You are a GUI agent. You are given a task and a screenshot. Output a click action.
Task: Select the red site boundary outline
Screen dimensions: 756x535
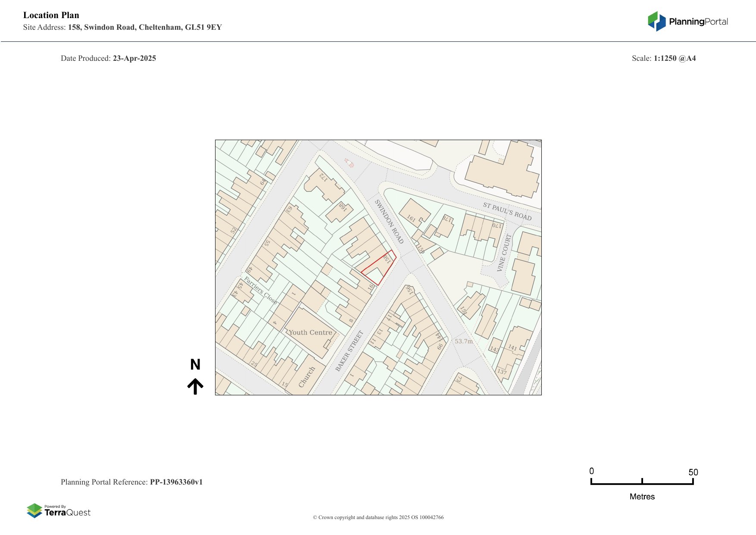click(378, 268)
